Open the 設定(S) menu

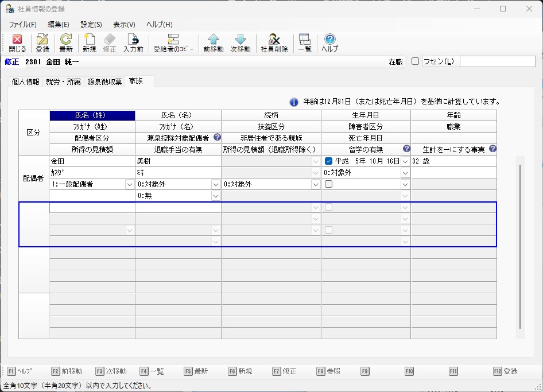[91, 25]
